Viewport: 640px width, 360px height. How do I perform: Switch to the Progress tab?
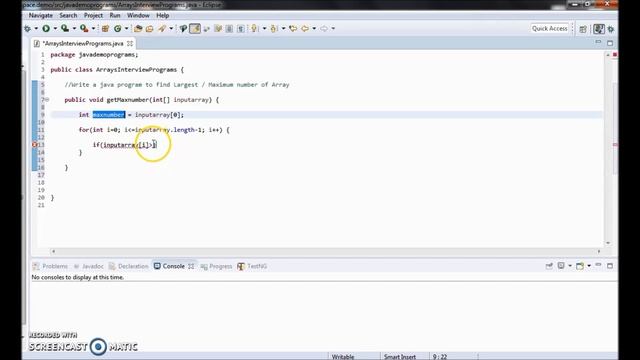pyautogui.click(x=216, y=266)
